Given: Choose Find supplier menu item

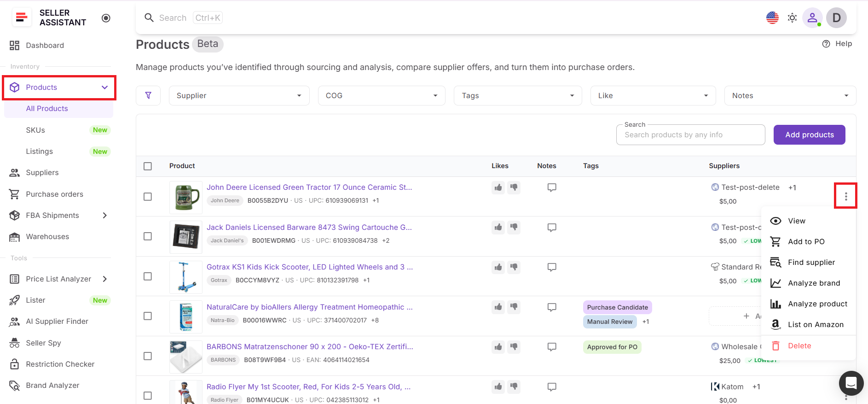Looking at the screenshot, I should click(809, 262).
